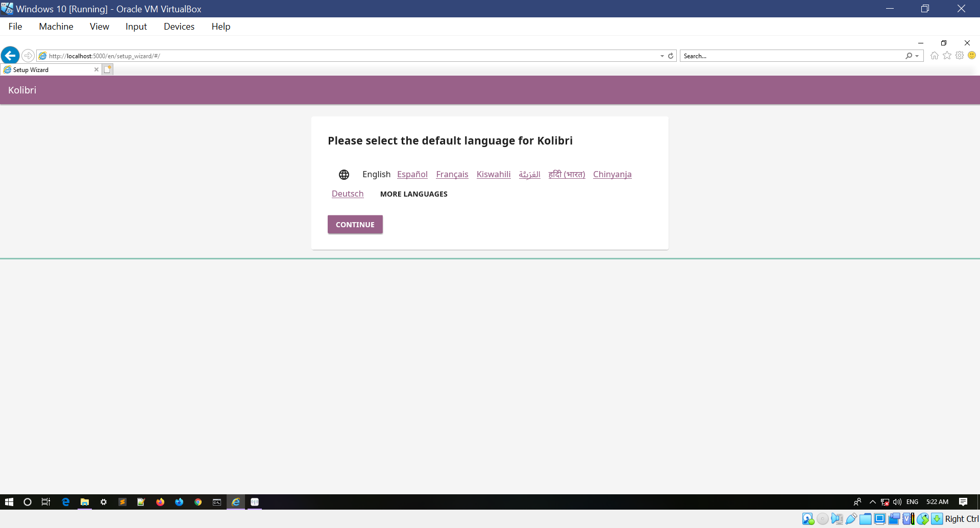This screenshot has height=528, width=980.
Task: Click the page refresh icon beside address bar
Action: click(670, 56)
